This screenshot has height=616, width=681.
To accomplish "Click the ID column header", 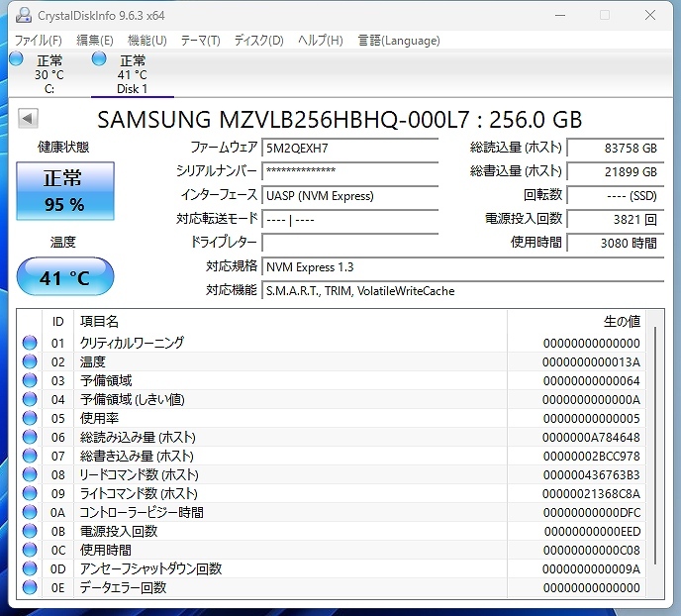I will [57, 322].
